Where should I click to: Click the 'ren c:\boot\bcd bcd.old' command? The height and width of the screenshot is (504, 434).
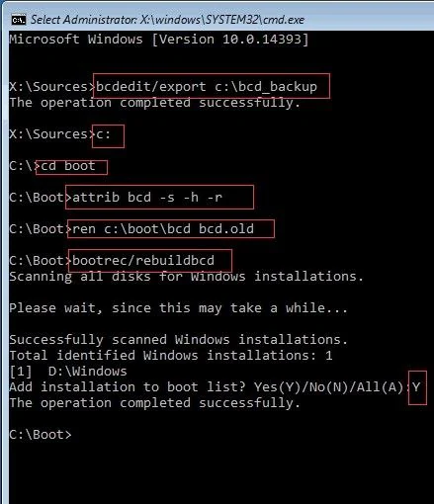tap(163, 228)
